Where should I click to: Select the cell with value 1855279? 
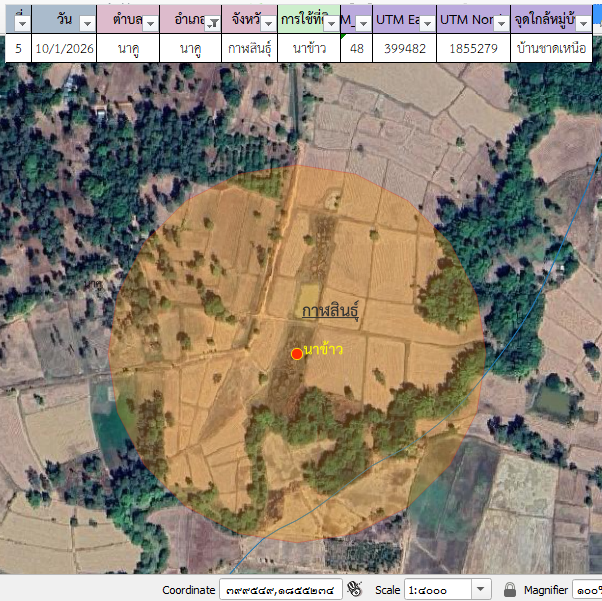tap(474, 48)
